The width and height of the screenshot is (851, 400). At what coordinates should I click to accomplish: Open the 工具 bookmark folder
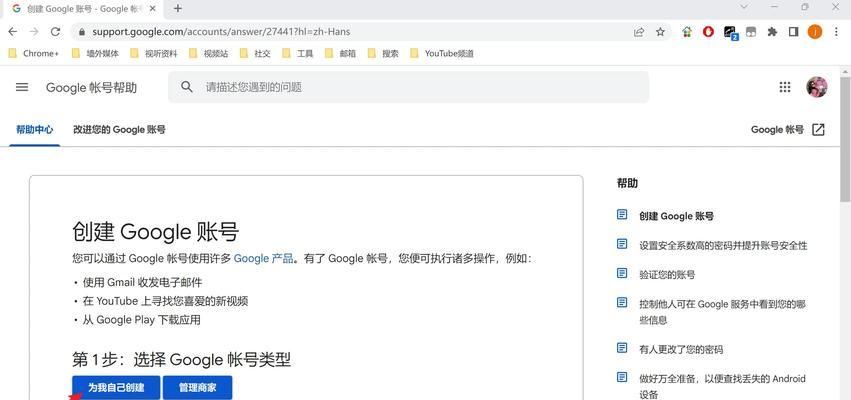(x=298, y=53)
